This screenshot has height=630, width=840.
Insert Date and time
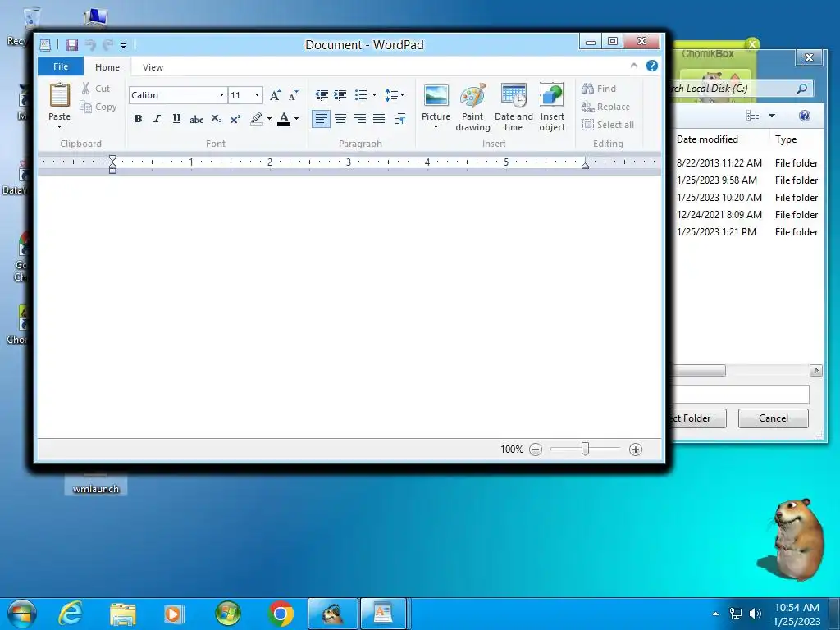(514, 107)
